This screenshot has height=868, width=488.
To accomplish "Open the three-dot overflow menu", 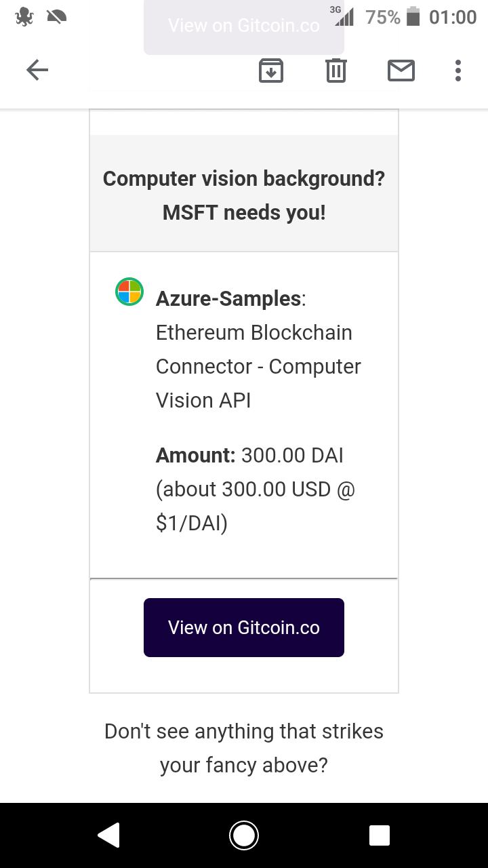I will 458,71.
